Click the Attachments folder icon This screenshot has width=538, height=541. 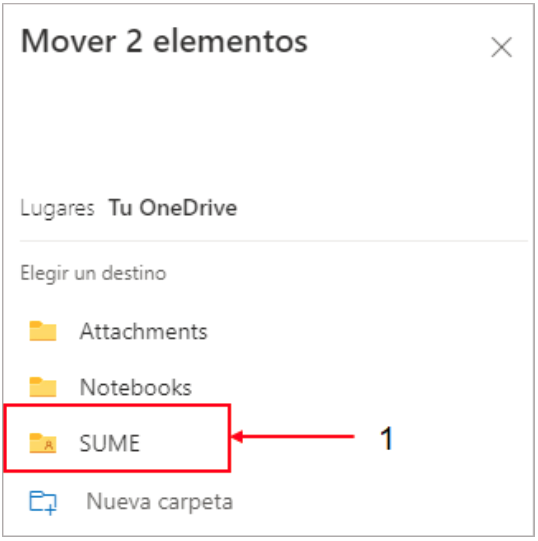click(43, 331)
